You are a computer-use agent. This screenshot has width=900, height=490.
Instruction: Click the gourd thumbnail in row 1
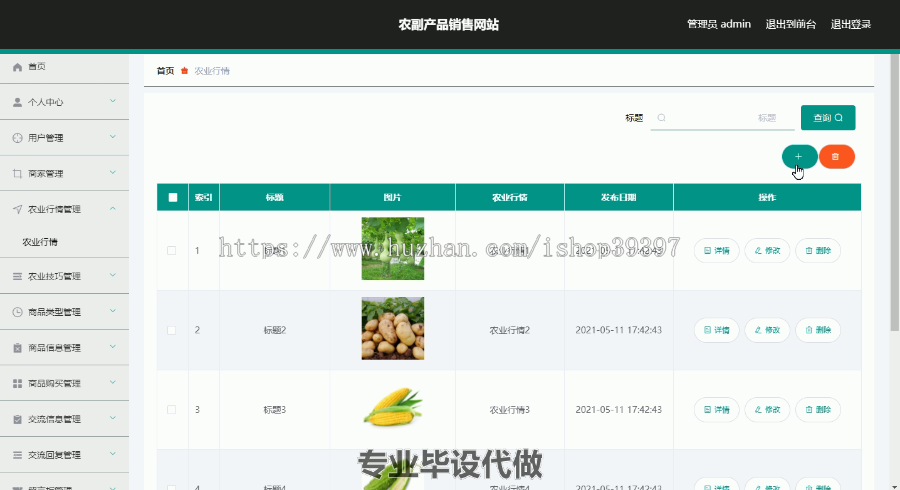pyautogui.click(x=393, y=248)
